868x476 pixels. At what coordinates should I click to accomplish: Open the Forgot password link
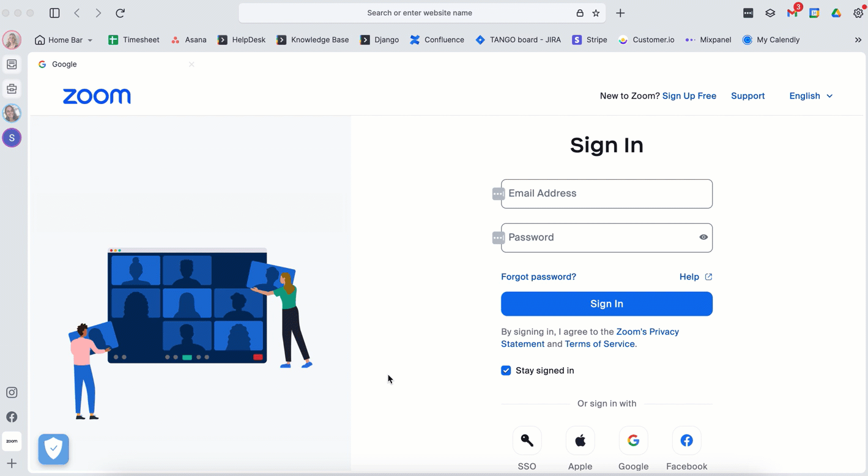[538, 277]
